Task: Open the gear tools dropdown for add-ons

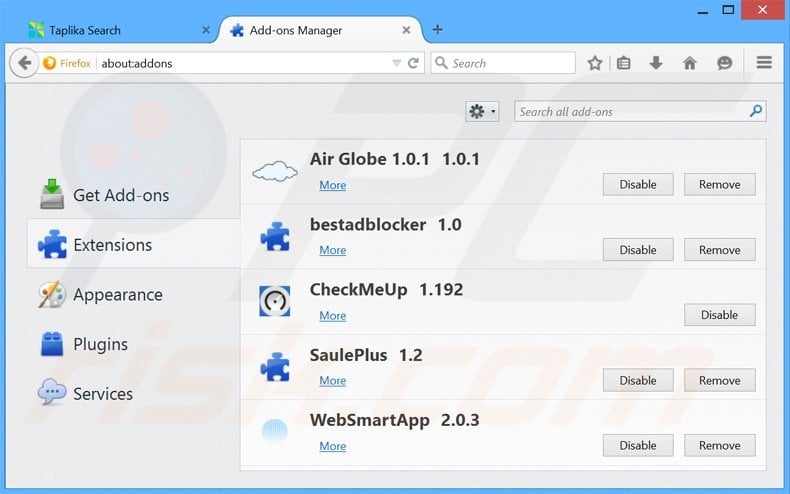Action: click(x=482, y=111)
